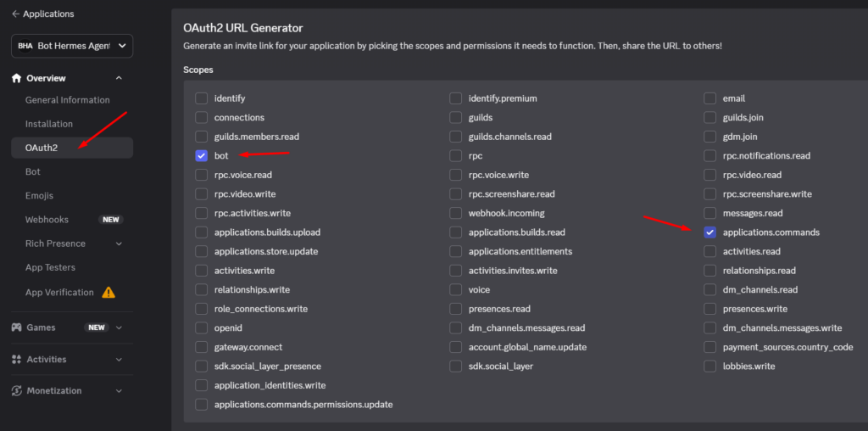Check the account.global_name.update scope
Viewport: 868px width, 431px height.
pos(455,347)
